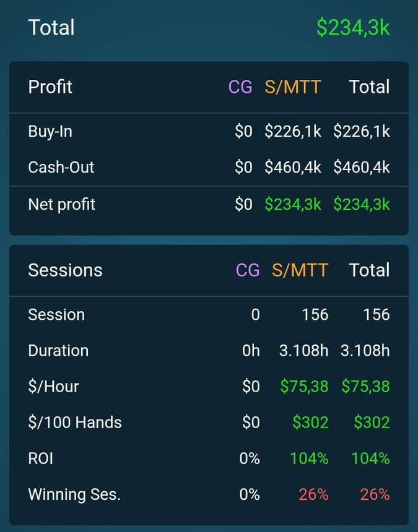Open the Buy-In row
The width and height of the screenshot is (418, 532).
pos(209,131)
